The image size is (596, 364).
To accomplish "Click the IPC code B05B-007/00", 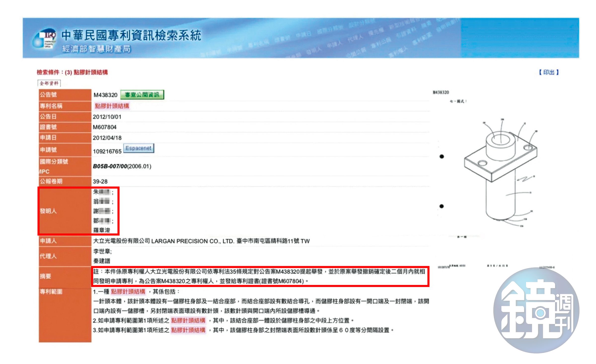I will (x=110, y=166).
